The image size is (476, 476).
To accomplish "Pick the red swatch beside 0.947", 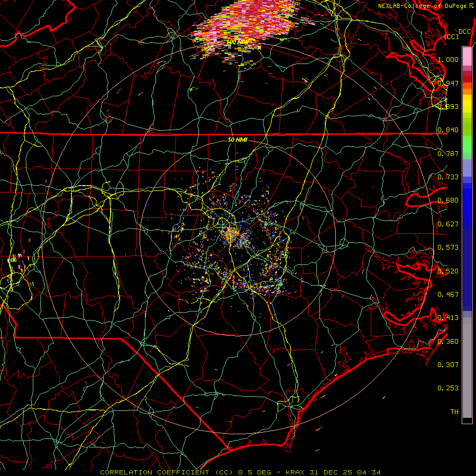I will coord(467,79).
